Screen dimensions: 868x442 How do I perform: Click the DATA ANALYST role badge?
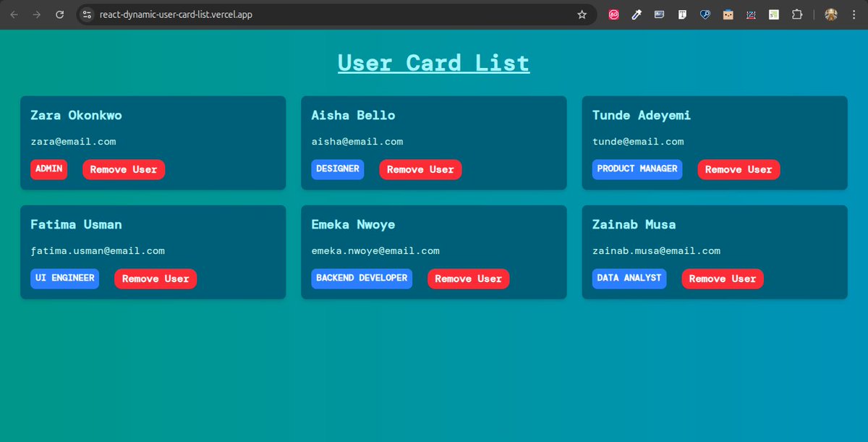pyautogui.click(x=629, y=279)
